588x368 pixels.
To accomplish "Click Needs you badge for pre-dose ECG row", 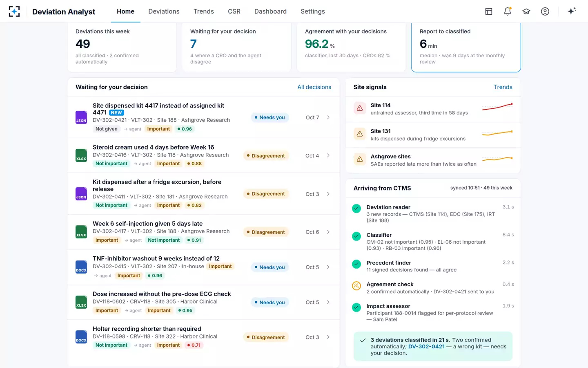I will (270, 302).
